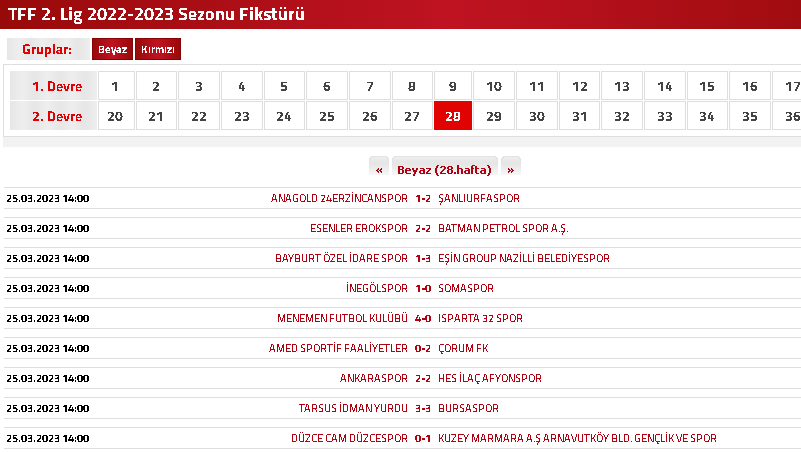Select highlighted week 28
Viewport: 801px width, 452px height.
tap(453, 116)
